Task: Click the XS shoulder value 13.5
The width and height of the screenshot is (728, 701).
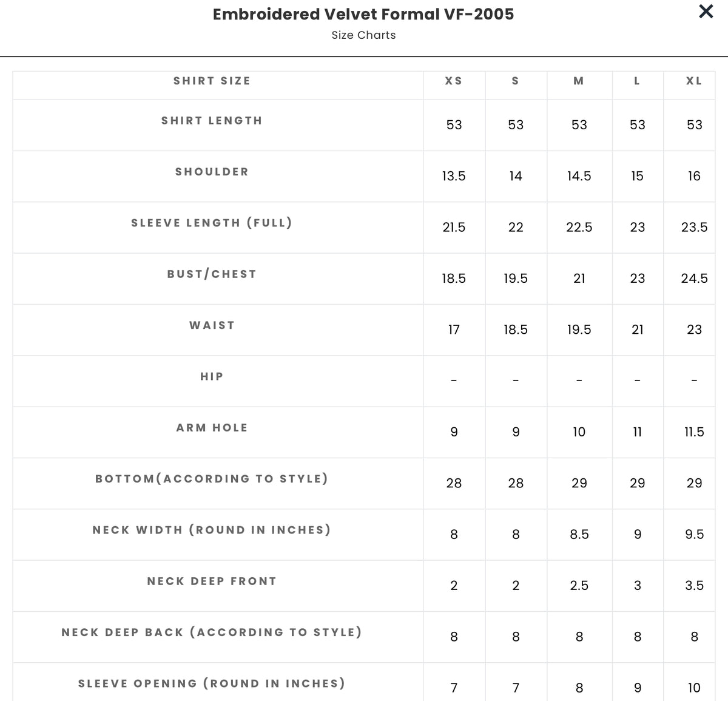Action: pos(454,176)
